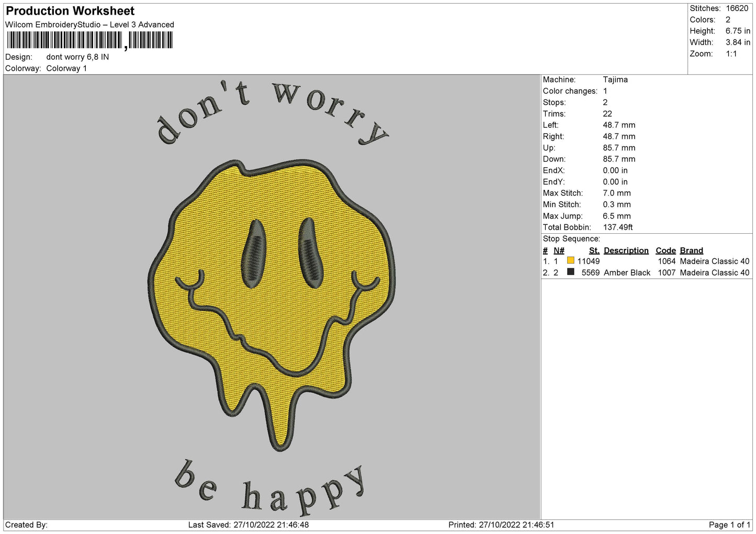
Task: Click the Colors value 2
Action: (728, 20)
